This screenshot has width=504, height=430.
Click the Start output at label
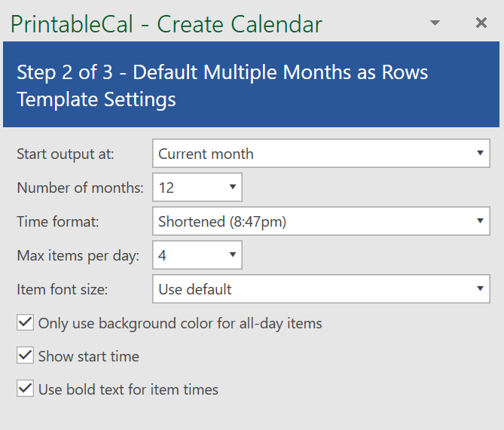point(66,154)
